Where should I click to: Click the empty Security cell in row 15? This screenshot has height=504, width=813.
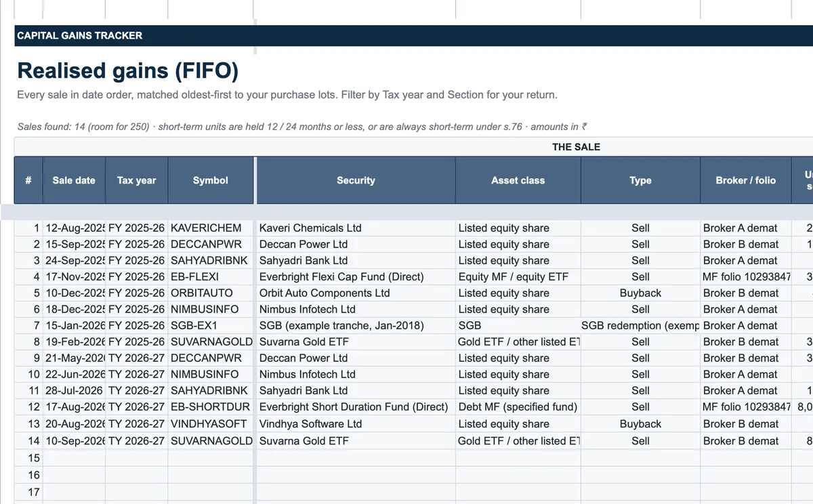[356, 458]
